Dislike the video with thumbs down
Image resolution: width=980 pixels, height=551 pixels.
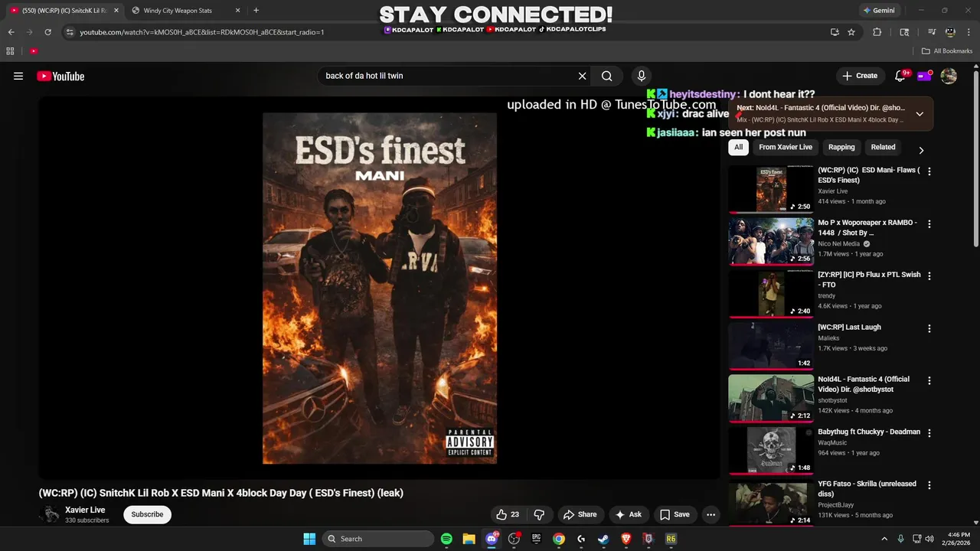tap(539, 514)
